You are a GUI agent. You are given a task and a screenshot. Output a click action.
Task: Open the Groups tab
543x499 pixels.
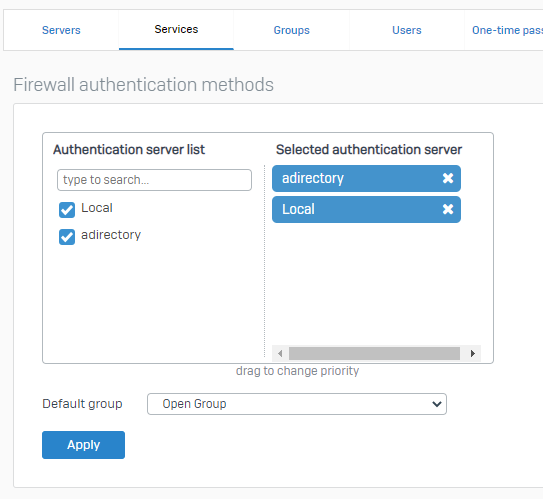pos(292,30)
